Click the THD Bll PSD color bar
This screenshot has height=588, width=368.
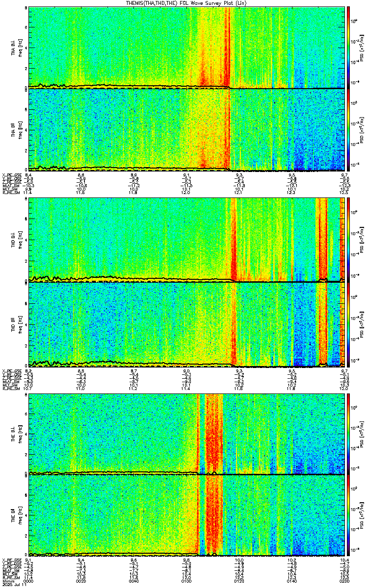tap(348, 324)
